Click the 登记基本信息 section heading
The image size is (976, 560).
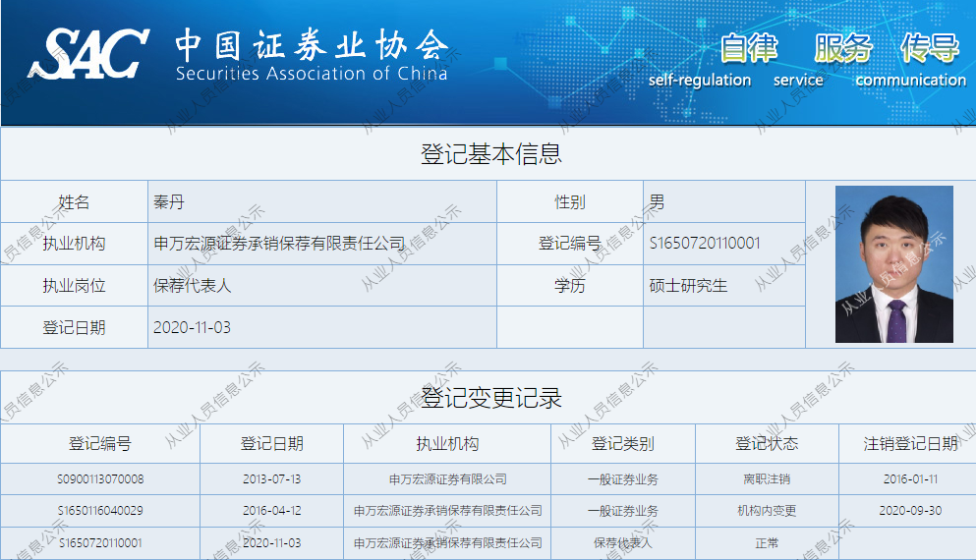[x=490, y=154]
